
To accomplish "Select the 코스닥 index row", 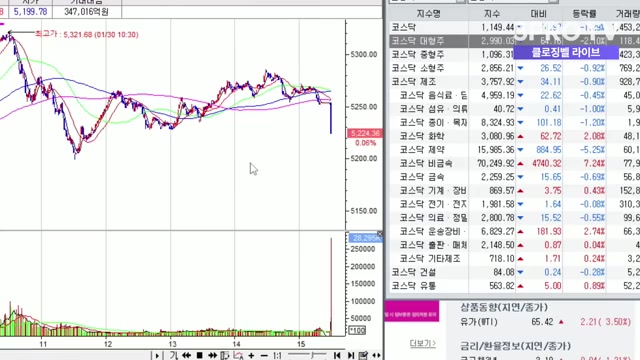I will tap(514, 27).
